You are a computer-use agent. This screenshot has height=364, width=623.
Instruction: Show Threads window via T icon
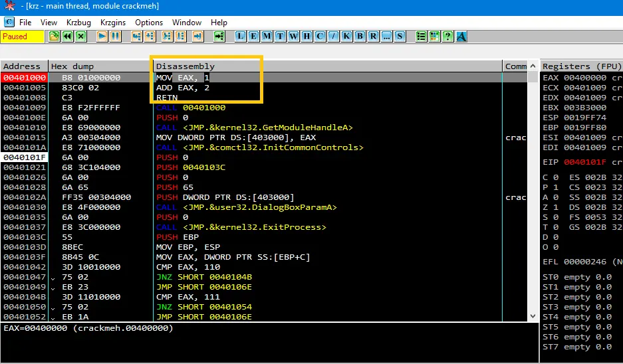click(280, 37)
